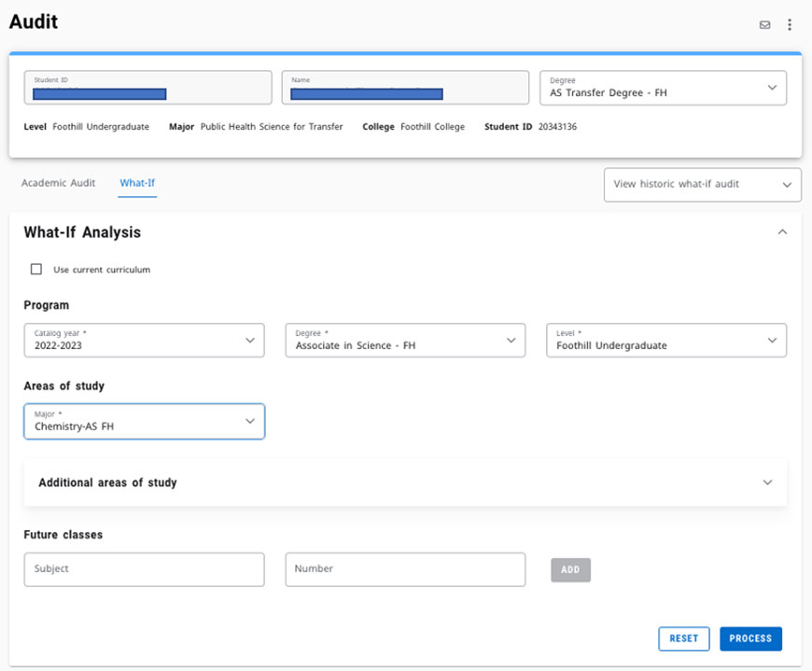Open the three-dot more options menu
Image resolution: width=812 pixels, height=671 pixels.
790,25
